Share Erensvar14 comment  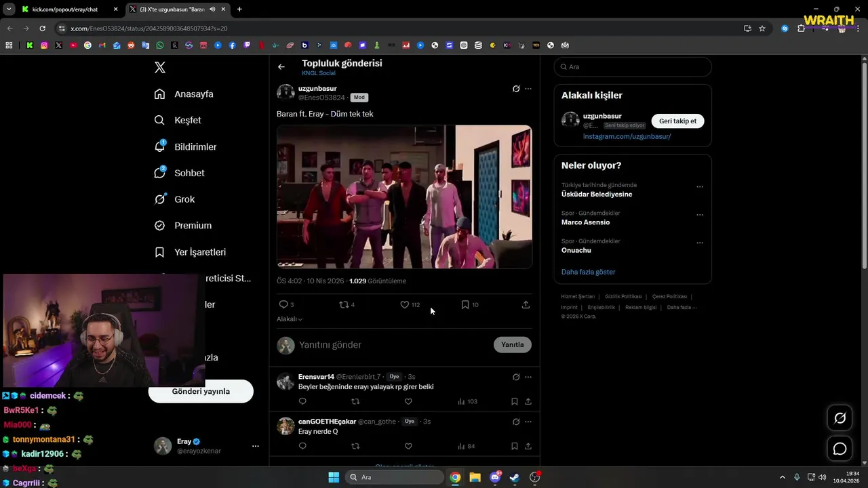click(528, 401)
